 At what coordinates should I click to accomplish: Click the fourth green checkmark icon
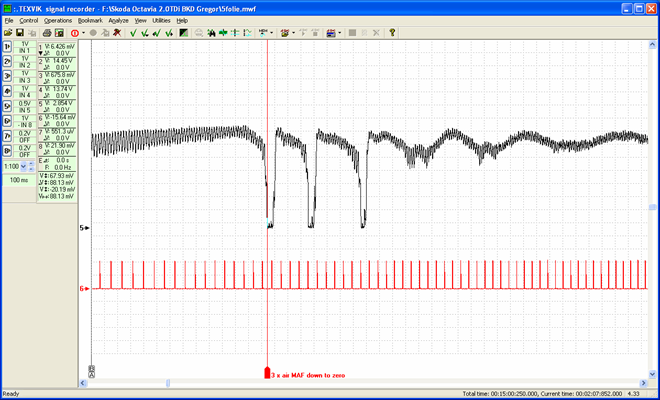pos(169,32)
